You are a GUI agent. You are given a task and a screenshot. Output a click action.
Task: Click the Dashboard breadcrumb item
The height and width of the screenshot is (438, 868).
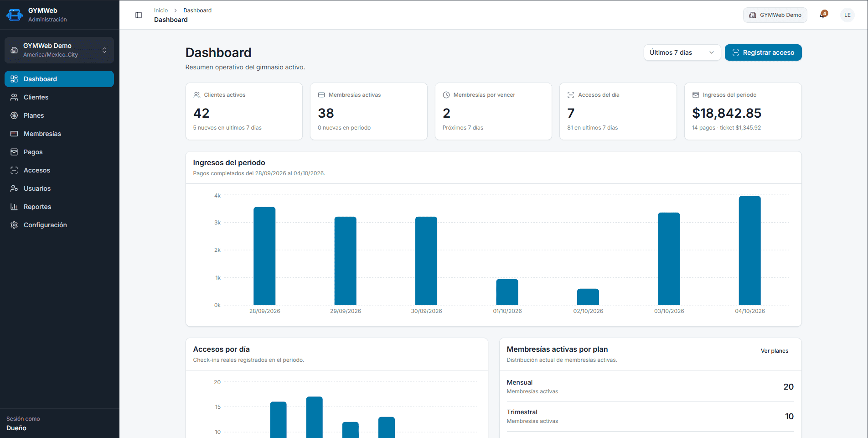pos(197,10)
